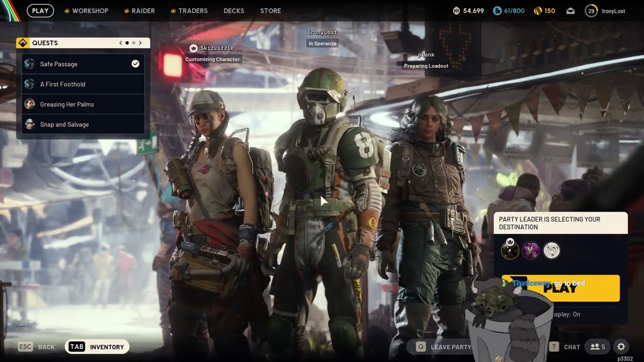
Task: Click the Customizing Character status label
Action: click(212, 59)
